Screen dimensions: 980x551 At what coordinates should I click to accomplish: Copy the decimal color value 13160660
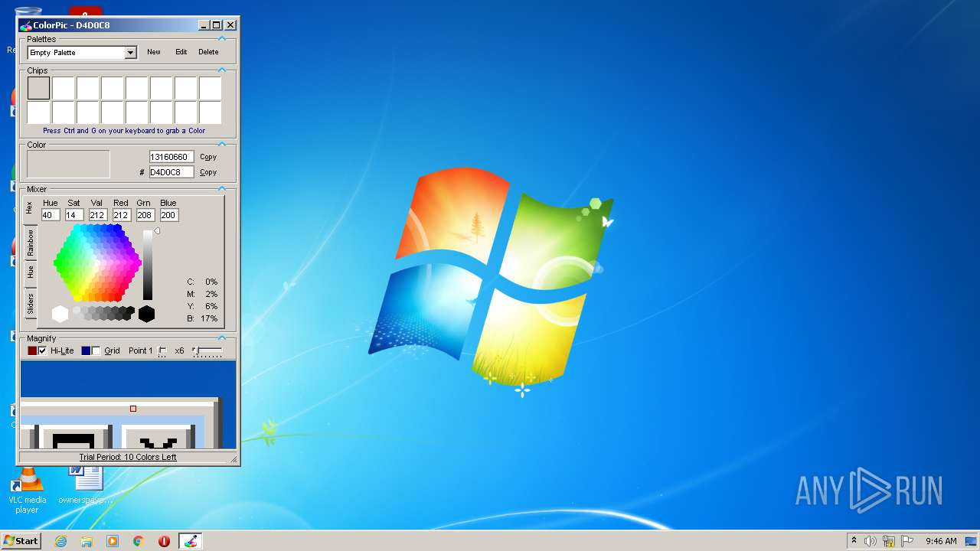[208, 157]
